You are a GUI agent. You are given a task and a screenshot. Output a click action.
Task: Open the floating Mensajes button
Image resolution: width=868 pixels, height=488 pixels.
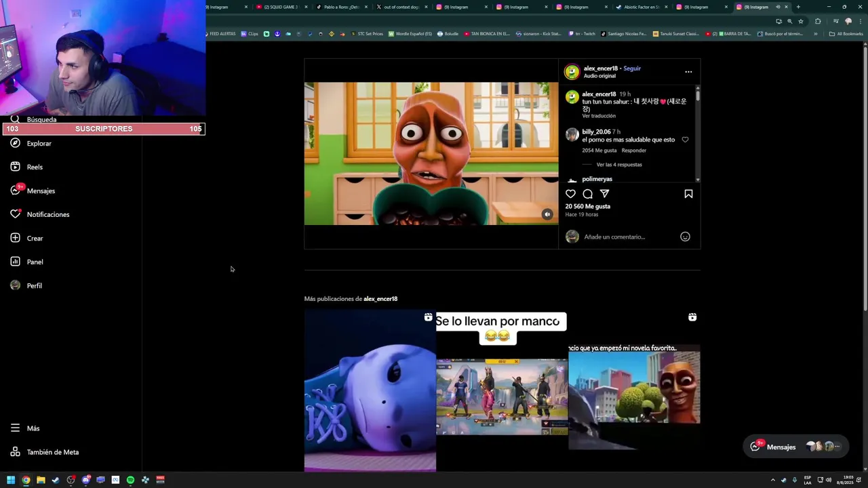(795, 447)
